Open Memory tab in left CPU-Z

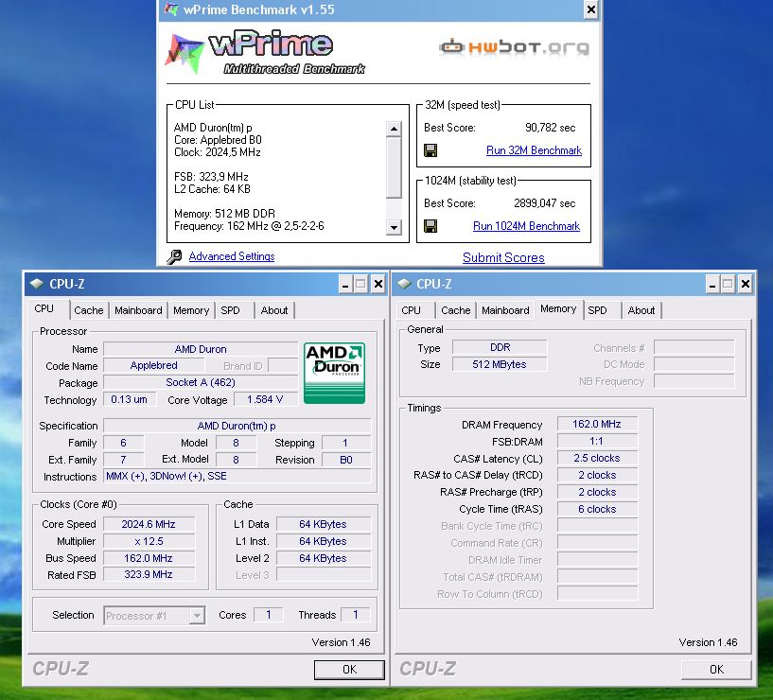pyautogui.click(x=191, y=310)
